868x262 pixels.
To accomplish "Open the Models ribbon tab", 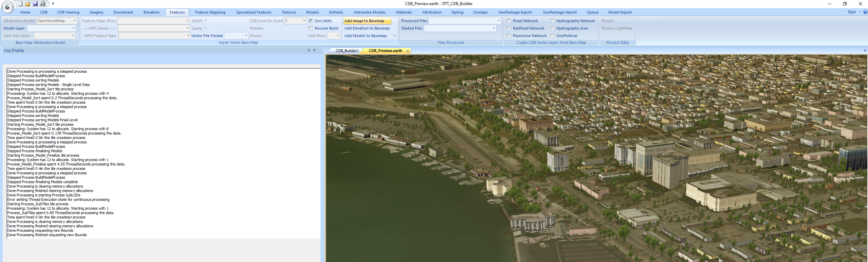I will click(313, 12).
